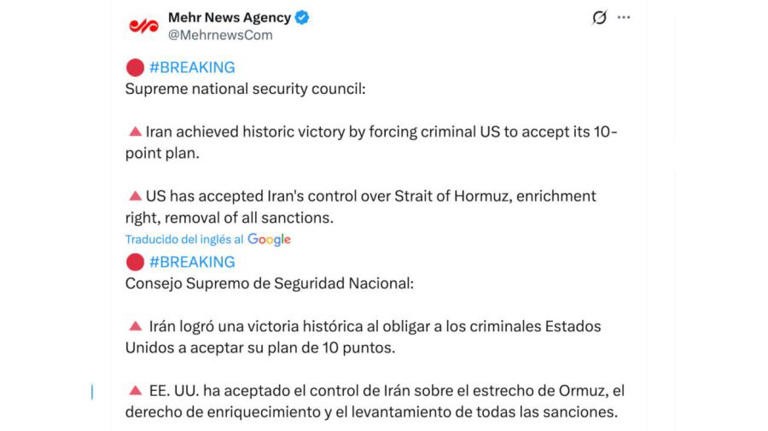Click the "Supreme national security council:" line

coord(246,88)
